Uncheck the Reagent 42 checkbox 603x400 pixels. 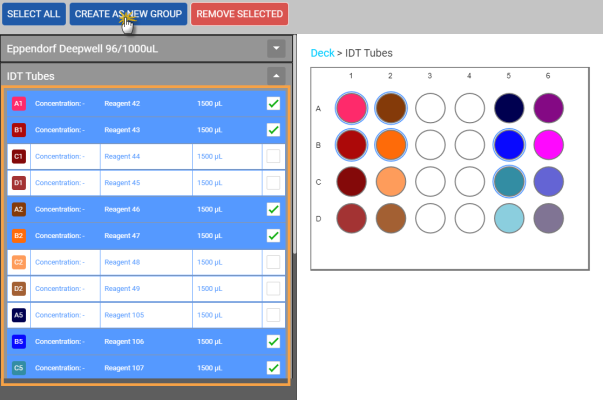[x=273, y=103]
